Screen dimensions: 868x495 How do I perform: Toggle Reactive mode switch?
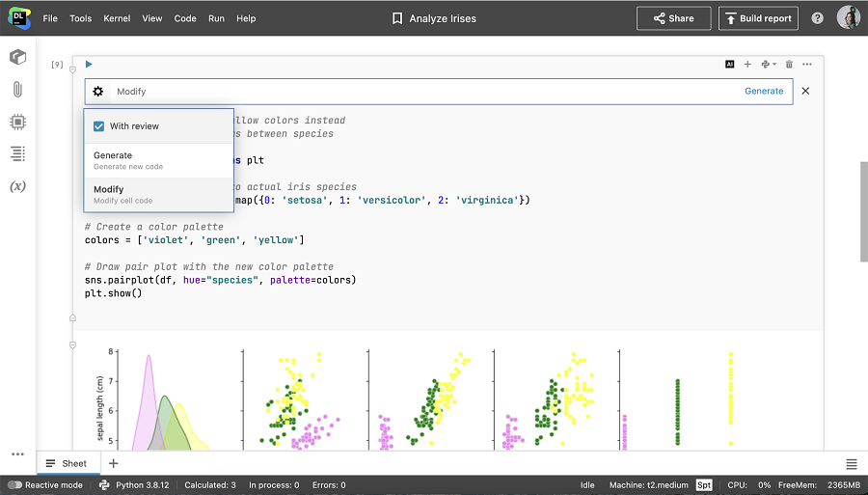coord(15,485)
